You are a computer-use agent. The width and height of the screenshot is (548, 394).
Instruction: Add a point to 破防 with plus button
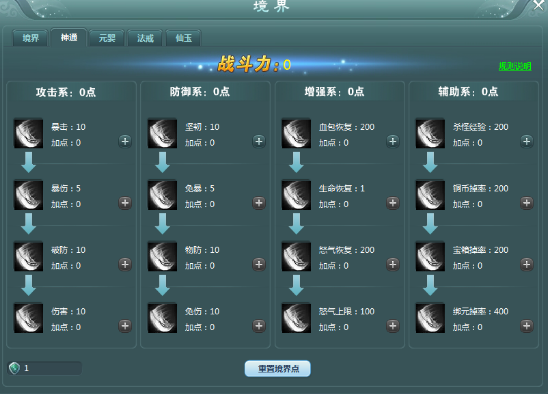click(x=125, y=264)
